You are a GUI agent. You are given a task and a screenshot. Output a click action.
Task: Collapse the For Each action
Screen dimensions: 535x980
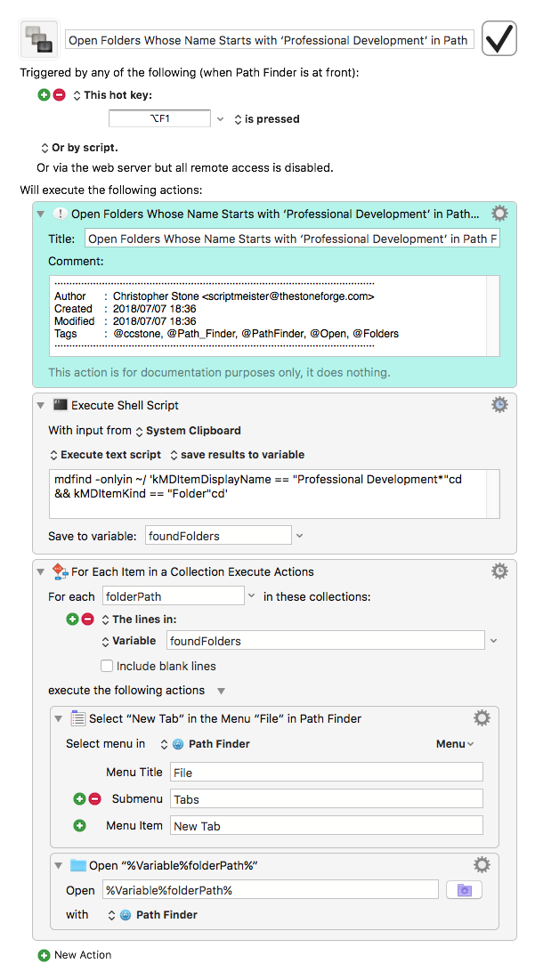click(41, 571)
